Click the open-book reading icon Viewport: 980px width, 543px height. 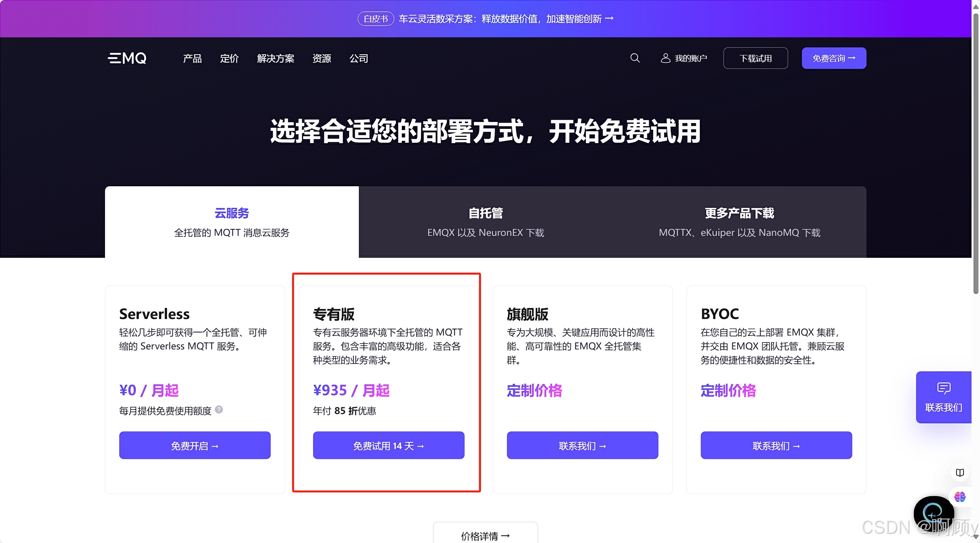pyautogui.click(x=960, y=473)
